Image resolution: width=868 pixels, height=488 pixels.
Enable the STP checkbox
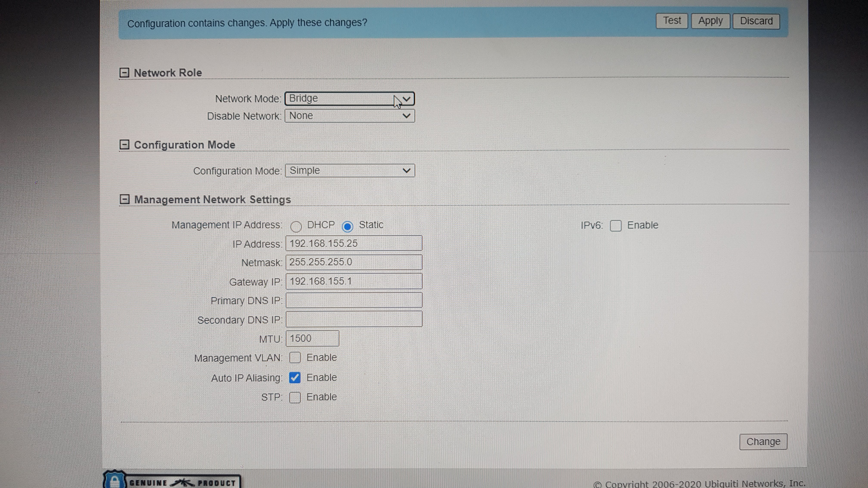295,397
